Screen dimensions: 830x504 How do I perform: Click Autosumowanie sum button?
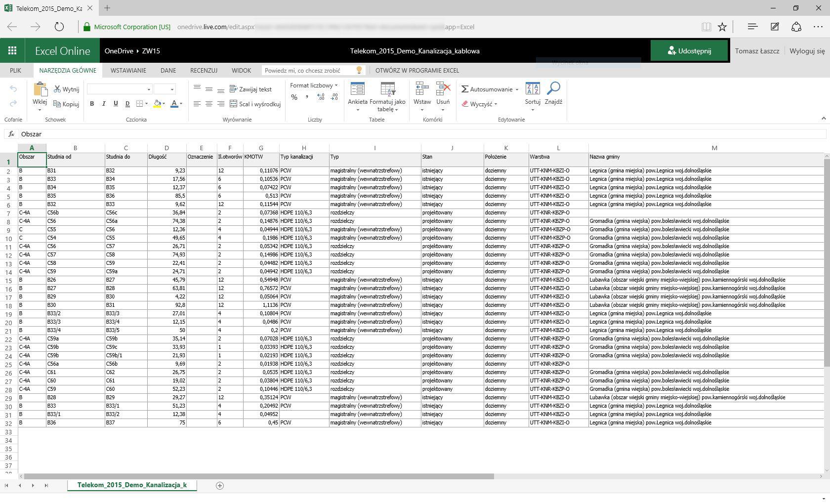coord(487,89)
